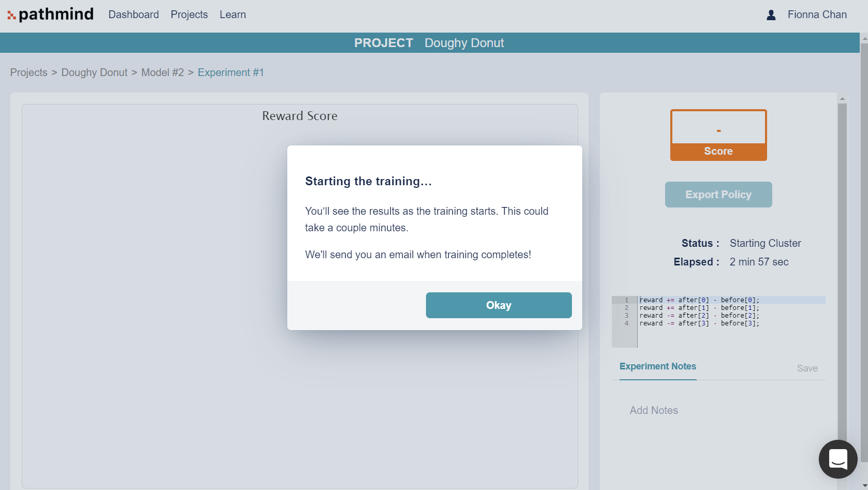Dismiss the training dialog with Okay

point(498,305)
